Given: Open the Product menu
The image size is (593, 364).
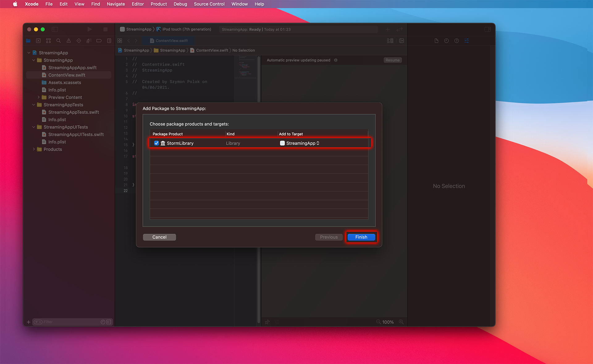Looking at the screenshot, I should 159,4.
